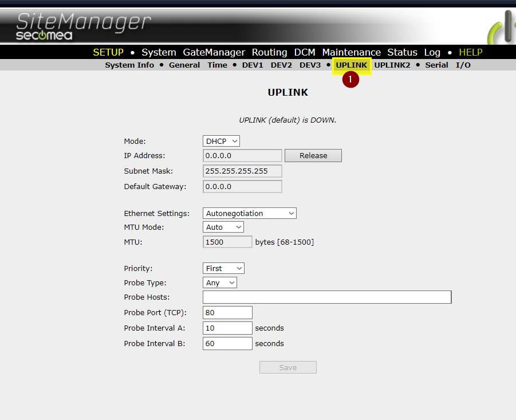This screenshot has height=420, width=516.
Task: Click the Release button
Action: [x=313, y=156]
